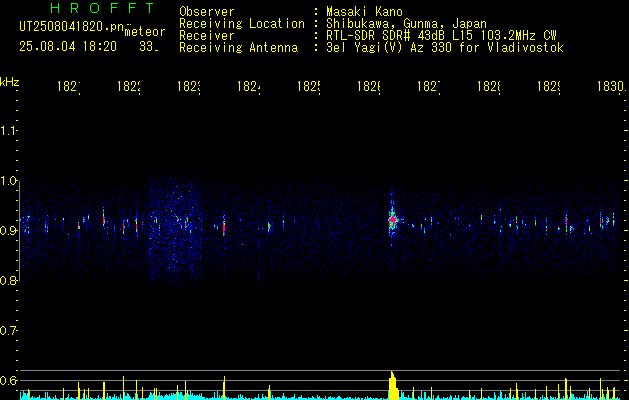
Task: Click the Receiving Location label
Action: pyautogui.click(x=242, y=24)
